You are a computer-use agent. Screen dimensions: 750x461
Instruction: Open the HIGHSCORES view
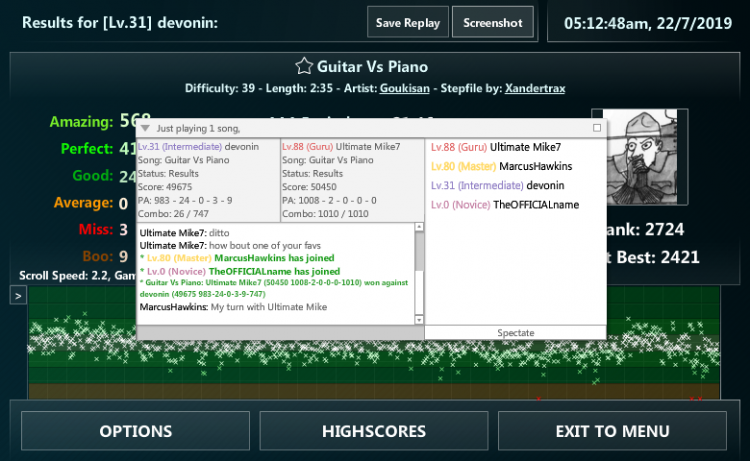pos(374,431)
